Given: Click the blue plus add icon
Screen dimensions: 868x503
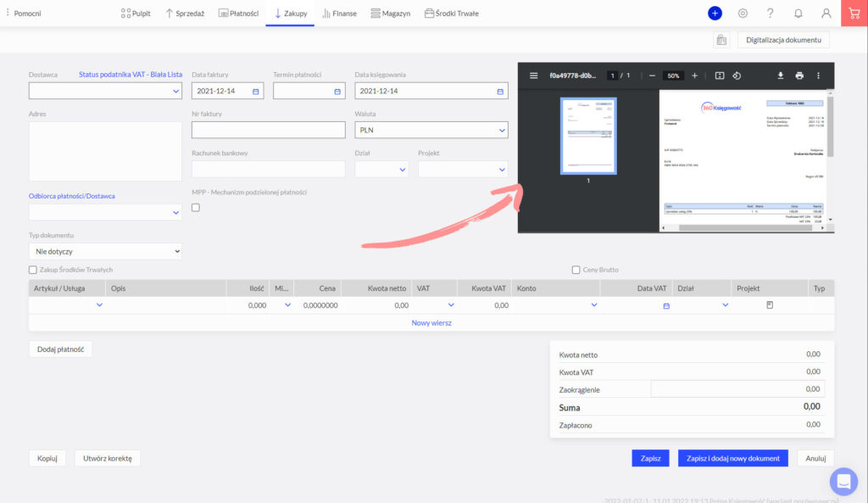Looking at the screenshot, I should click(715, 14).
